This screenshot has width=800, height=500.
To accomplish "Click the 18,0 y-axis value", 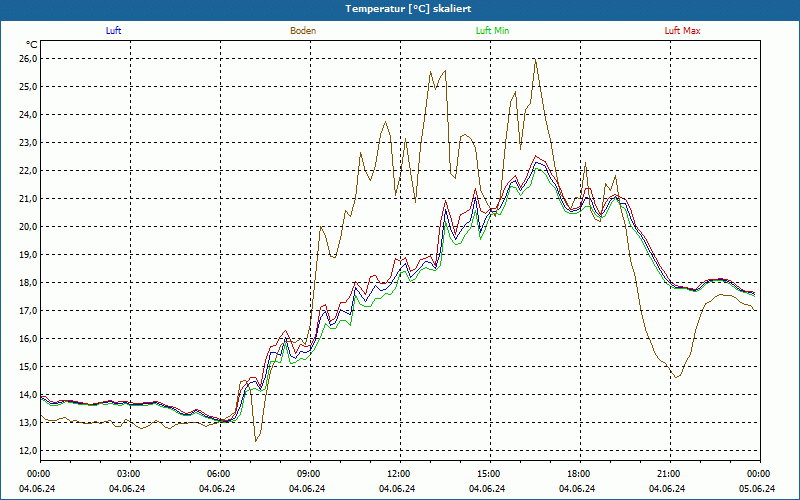I will coord(29,283).
